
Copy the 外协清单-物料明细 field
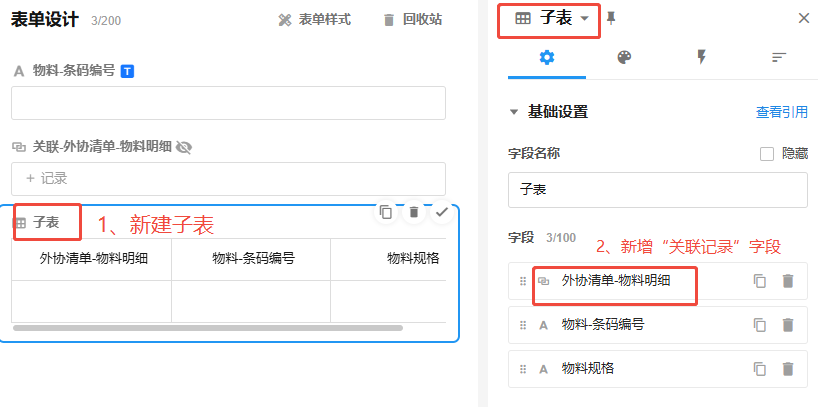point(760,282)
